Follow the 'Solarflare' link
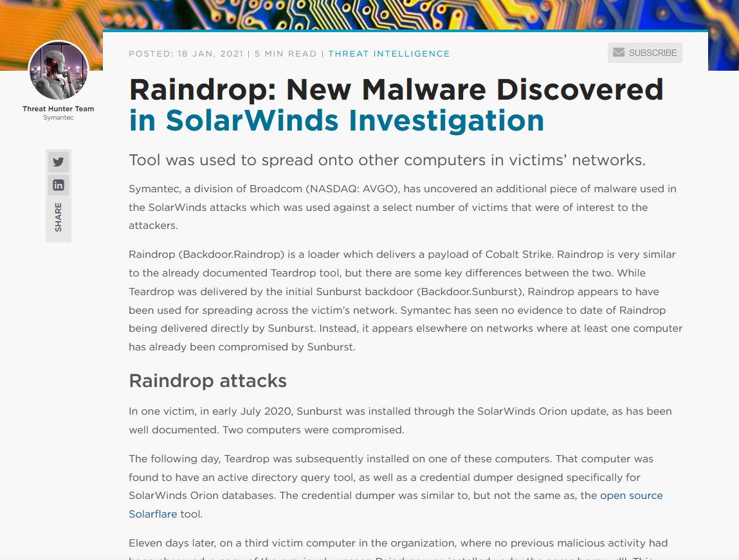Image resolution: width=739 pixels, height=560 pixels. click(x=152, y=514)
